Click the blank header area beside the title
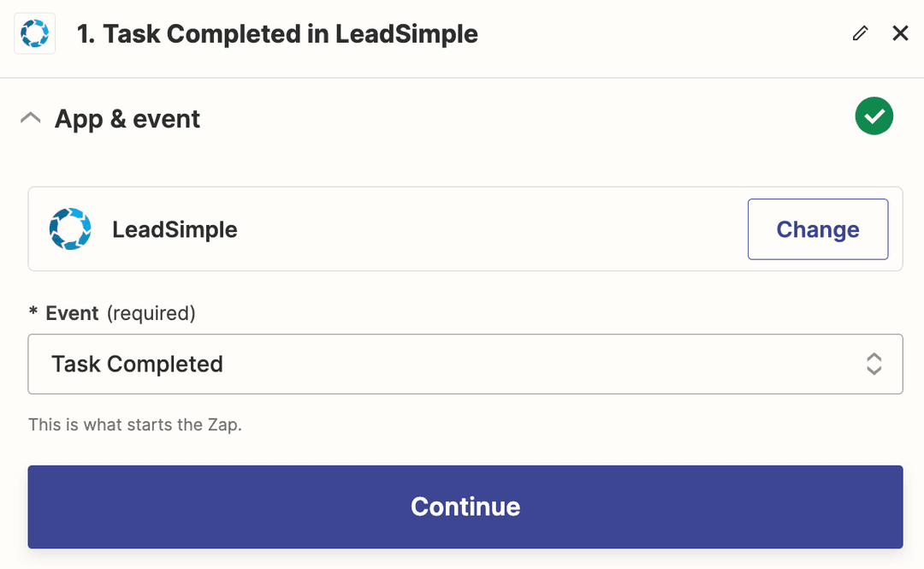 (667, 34)
